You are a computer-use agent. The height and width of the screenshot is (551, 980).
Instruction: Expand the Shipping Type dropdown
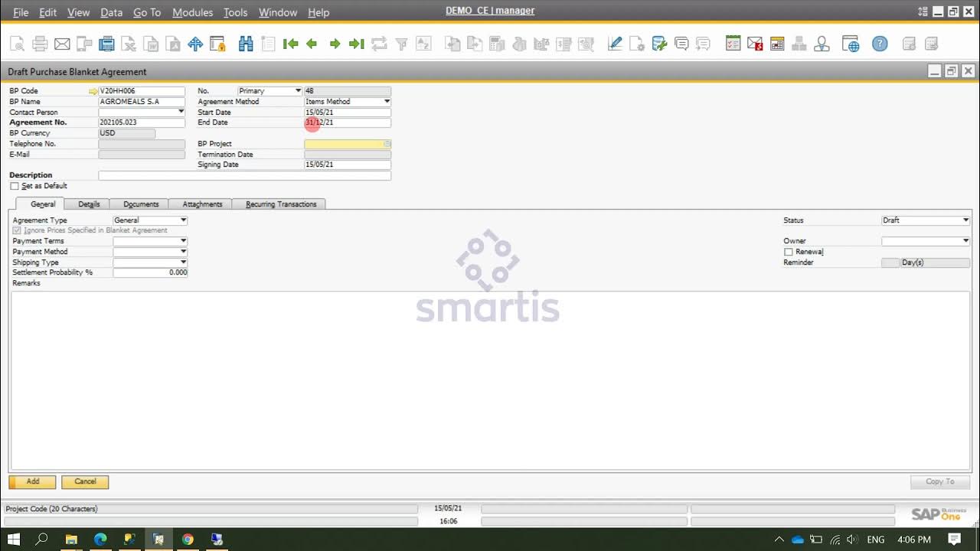[x=183, y=262]
